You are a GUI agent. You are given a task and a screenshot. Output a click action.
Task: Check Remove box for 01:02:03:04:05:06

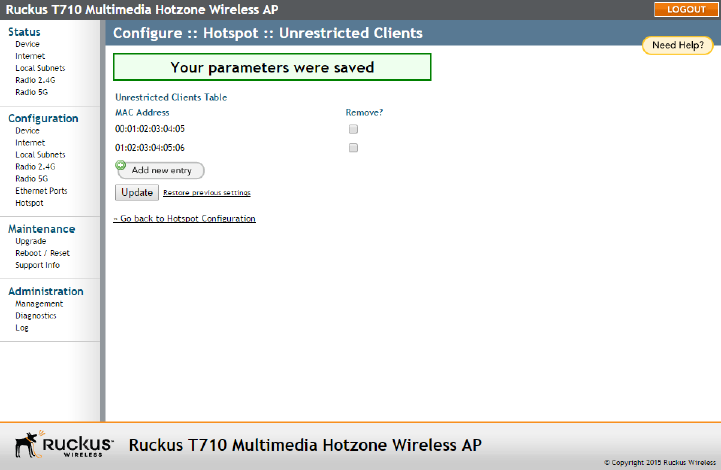353,148
